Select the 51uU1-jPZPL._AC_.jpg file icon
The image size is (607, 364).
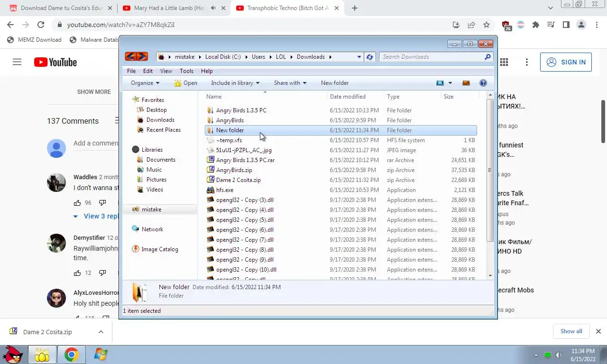[x=211, y=150]
